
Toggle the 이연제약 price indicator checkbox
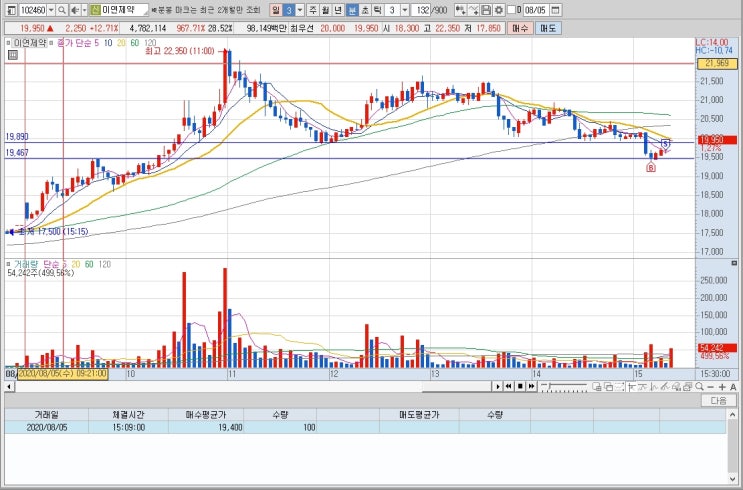click(8, 42)
